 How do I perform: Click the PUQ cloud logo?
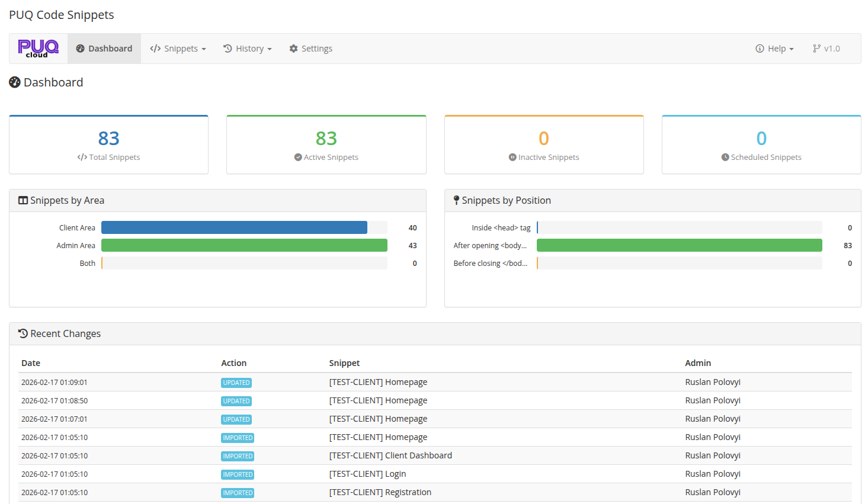click(37, 48)
